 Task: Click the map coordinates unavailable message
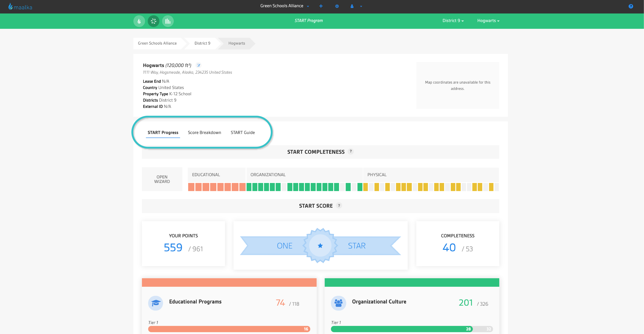click(x=458, y=85)
